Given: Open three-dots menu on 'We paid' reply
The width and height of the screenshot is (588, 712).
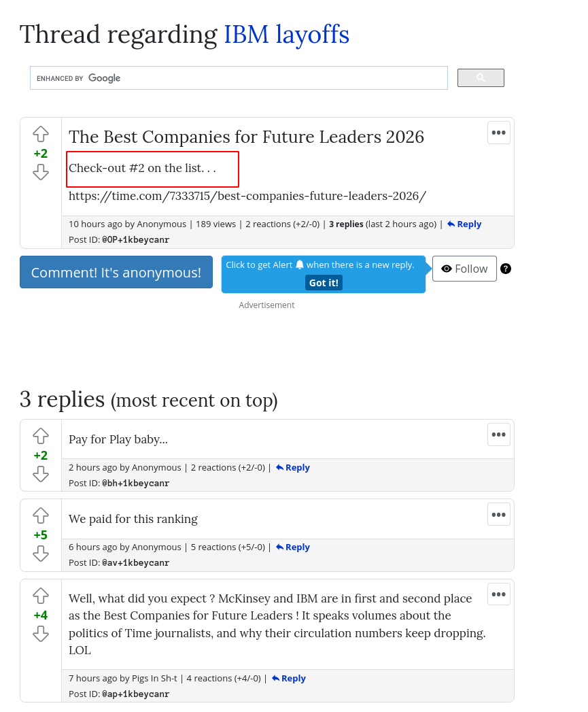Looking at the screenshot, I should point(498,514).
